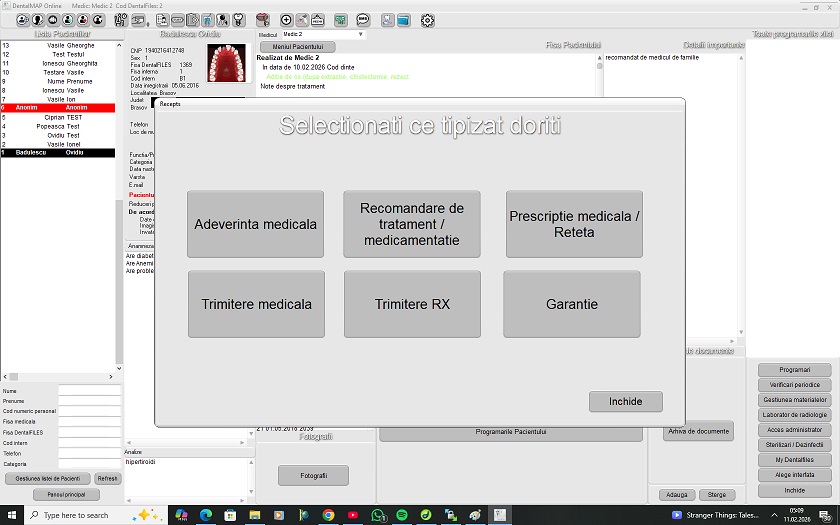Open Windows Start menu
Viewport: 840px width, 525px height.
[12, 515]
